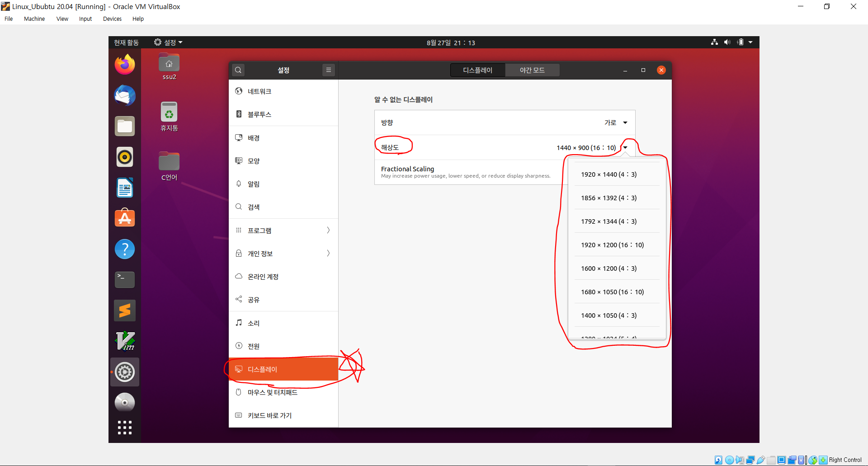Select 온라인 계정 in Settings sidebar
Image resolution: width=868 pixels, height=466 pixels.
[x=283, y=277]
